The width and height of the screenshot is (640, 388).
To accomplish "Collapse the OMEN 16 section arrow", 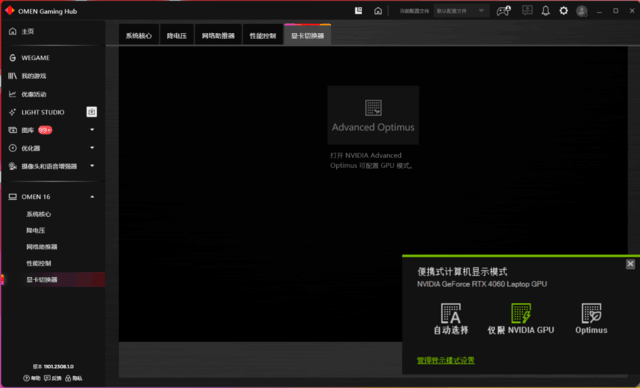I will tap(92, 197).
